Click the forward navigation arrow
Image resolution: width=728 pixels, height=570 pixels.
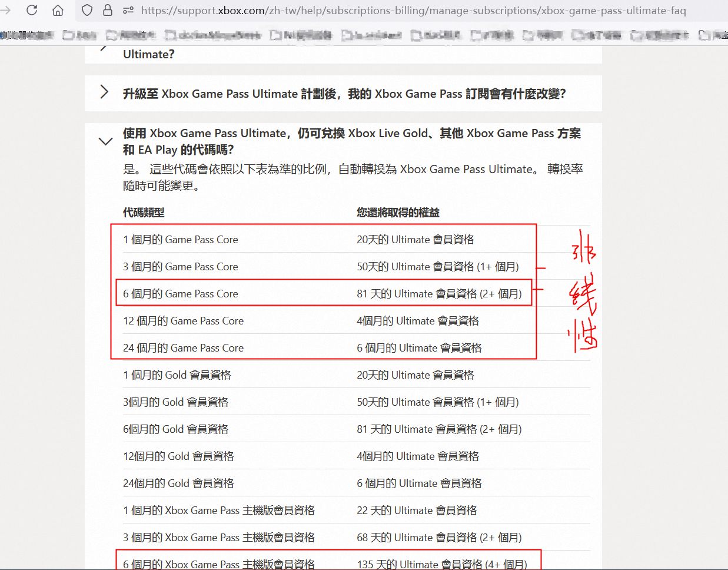tap(6, 9)
